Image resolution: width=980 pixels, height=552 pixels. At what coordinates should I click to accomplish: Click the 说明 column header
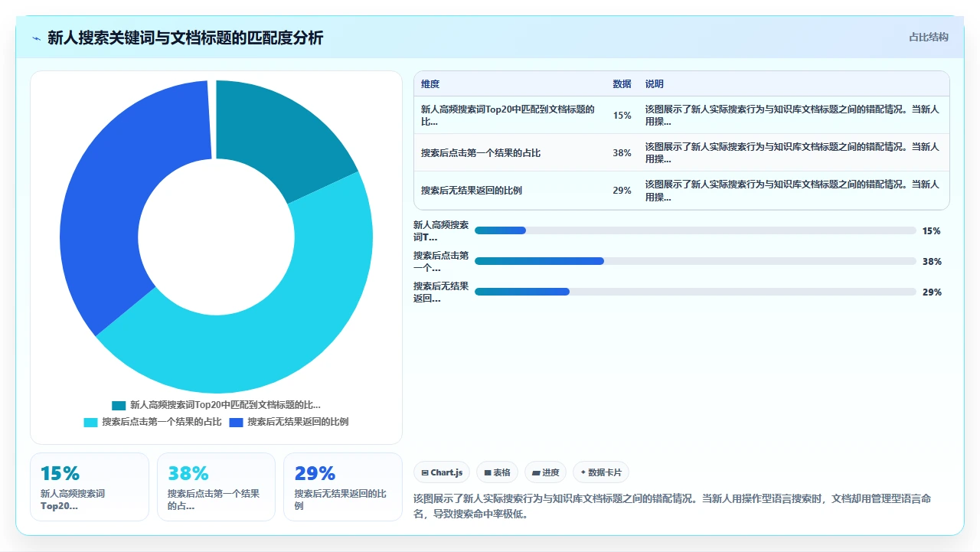[x=655, y=84]
